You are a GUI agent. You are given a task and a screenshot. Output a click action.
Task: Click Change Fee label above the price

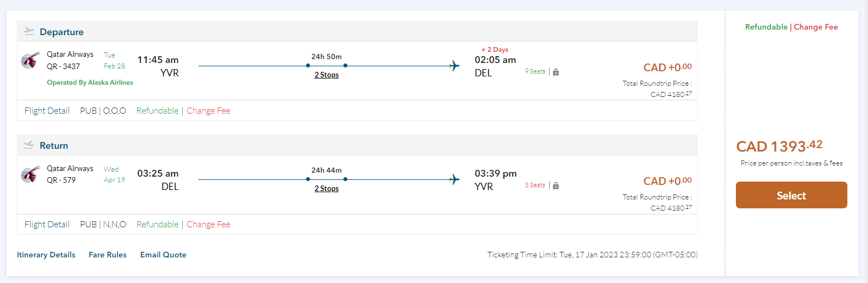coord(816,27)
